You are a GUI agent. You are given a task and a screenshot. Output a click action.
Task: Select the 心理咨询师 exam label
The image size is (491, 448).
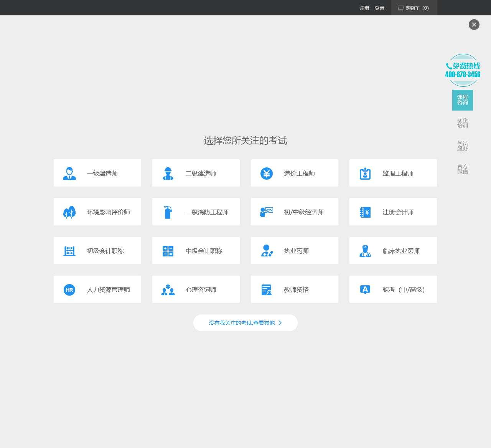click(x=201, y=290)
